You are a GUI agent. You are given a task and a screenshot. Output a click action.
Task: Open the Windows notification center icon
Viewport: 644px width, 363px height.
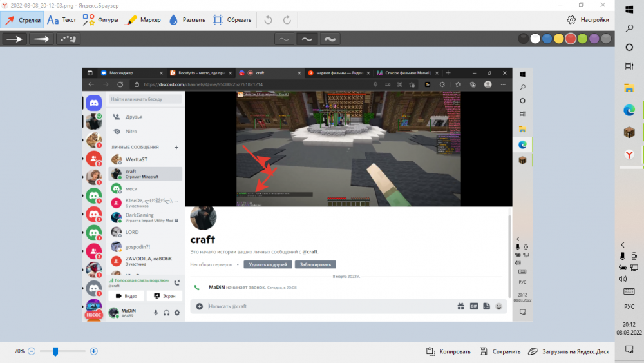[x=629, y=349]
